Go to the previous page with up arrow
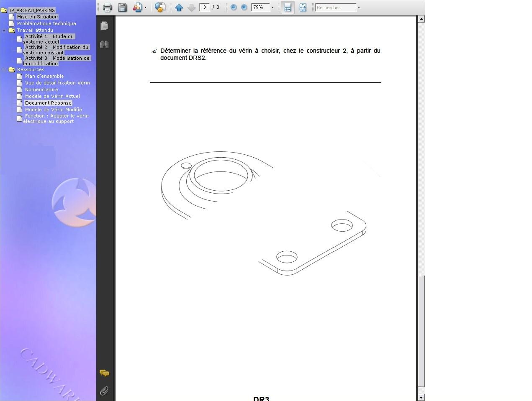 point(179,8)
